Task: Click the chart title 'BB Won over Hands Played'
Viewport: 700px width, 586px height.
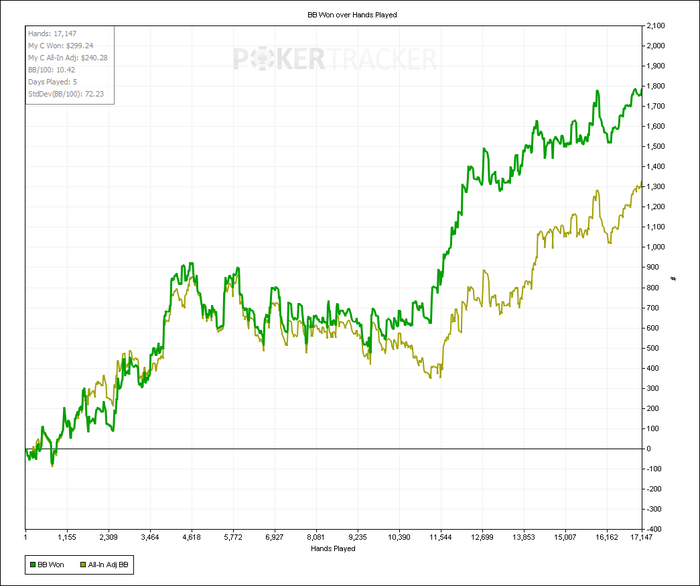Action: point(352,15)
